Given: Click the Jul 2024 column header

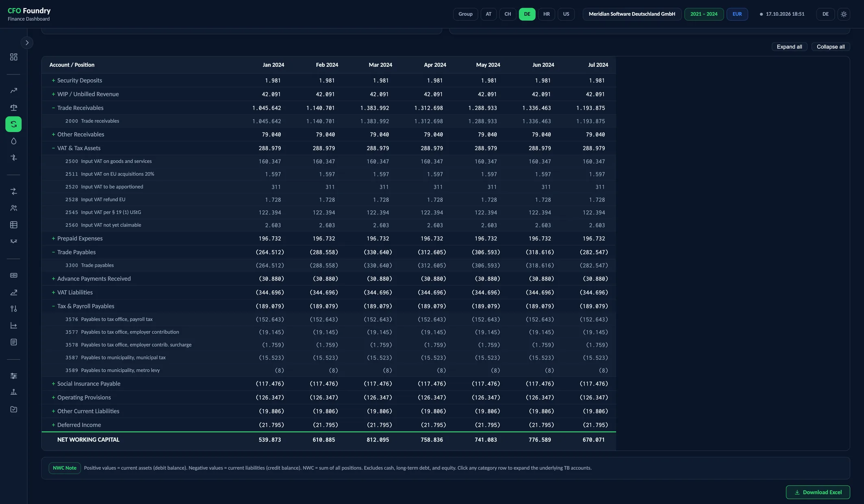Looking at the screenshot, I should tap(598, 65).
